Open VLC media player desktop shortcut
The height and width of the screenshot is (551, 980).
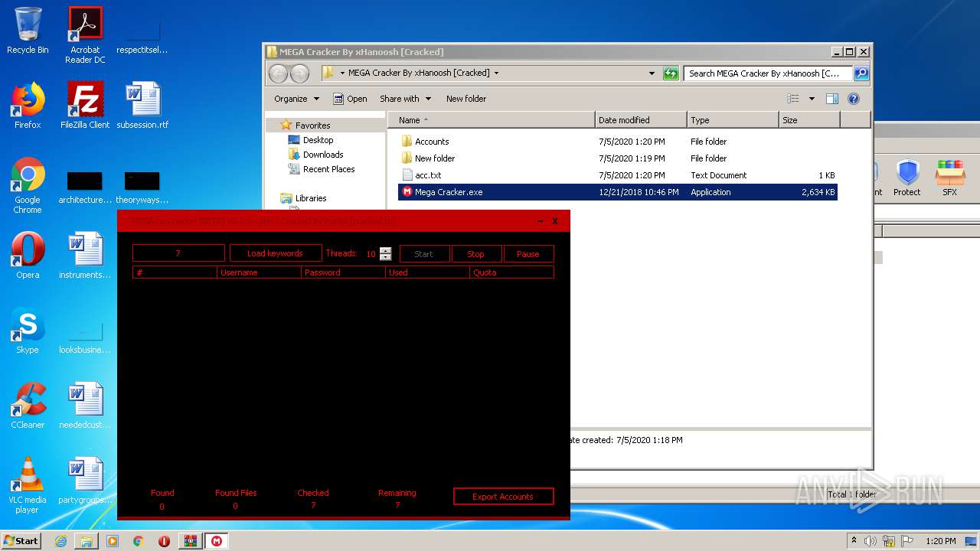click(x=28, y=486)
